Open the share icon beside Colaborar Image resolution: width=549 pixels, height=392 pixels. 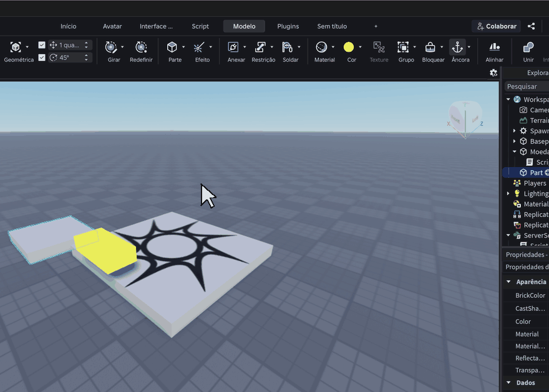[531, 26]
